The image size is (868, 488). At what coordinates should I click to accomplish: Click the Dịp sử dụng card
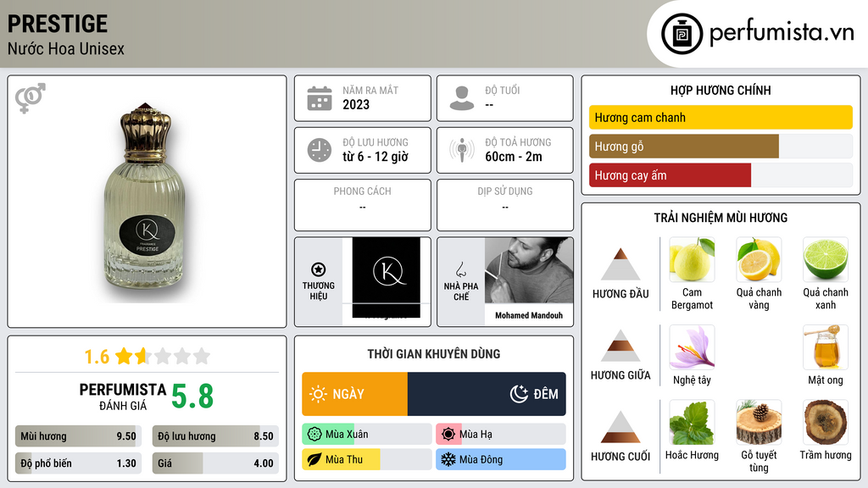click(x=505, y=205)
